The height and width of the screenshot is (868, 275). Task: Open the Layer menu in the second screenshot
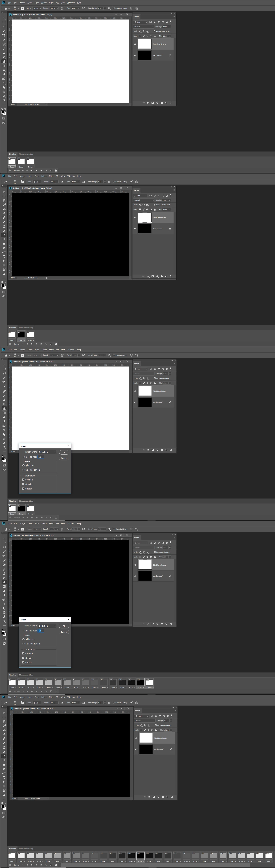click(x=30, y=176)
